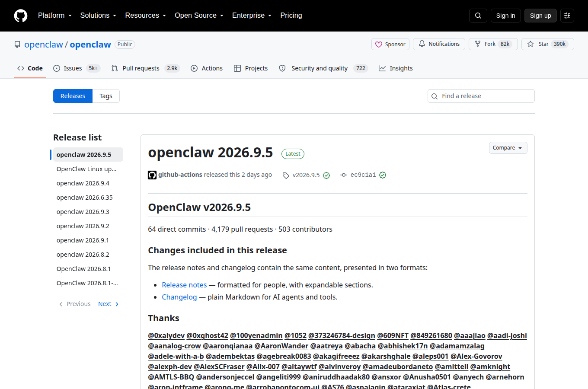The width and height of the screenshot is (588, 389).
Task: Open the Release notes link
Action: pos(184,285)
